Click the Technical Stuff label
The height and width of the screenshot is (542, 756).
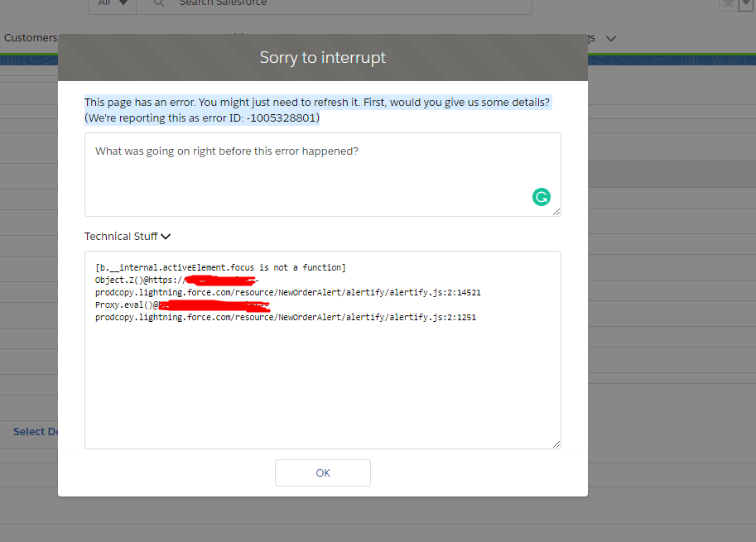point(121,236)
